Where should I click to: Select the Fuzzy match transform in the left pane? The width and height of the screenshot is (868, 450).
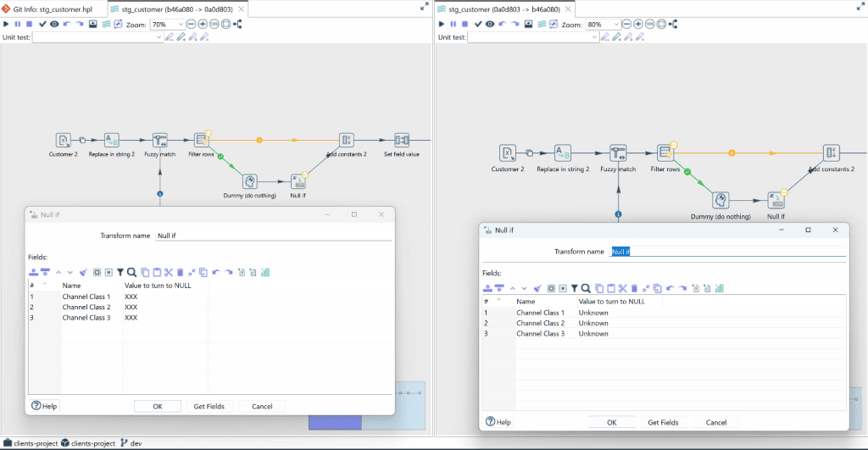tap(160, 140)
